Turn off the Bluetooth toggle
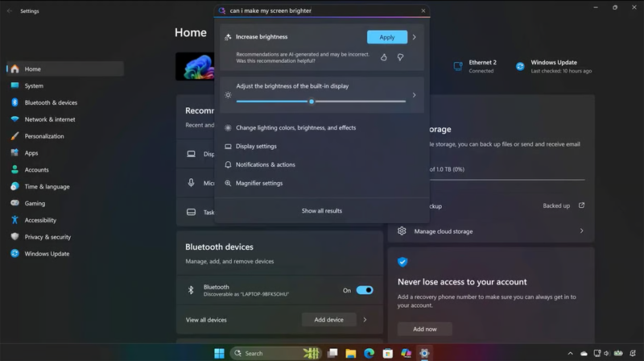The height and width of the screenshot is (361, 644). [x=365, y=290]
